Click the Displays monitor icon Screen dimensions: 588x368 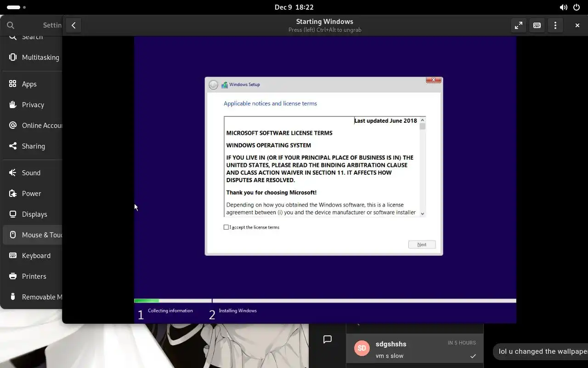[13, 214]
